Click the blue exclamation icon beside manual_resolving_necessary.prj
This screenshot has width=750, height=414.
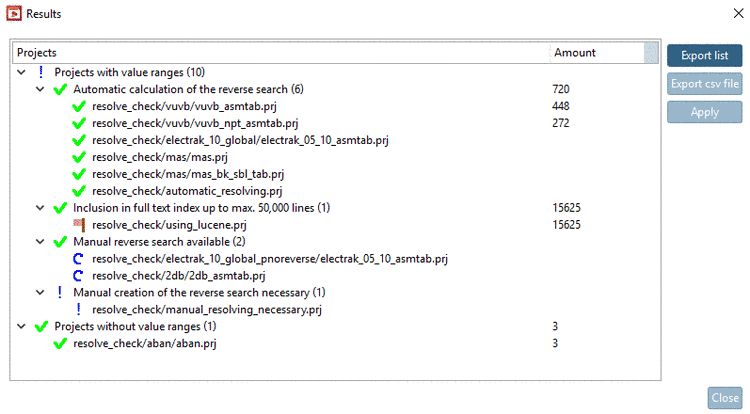[79, 310]
